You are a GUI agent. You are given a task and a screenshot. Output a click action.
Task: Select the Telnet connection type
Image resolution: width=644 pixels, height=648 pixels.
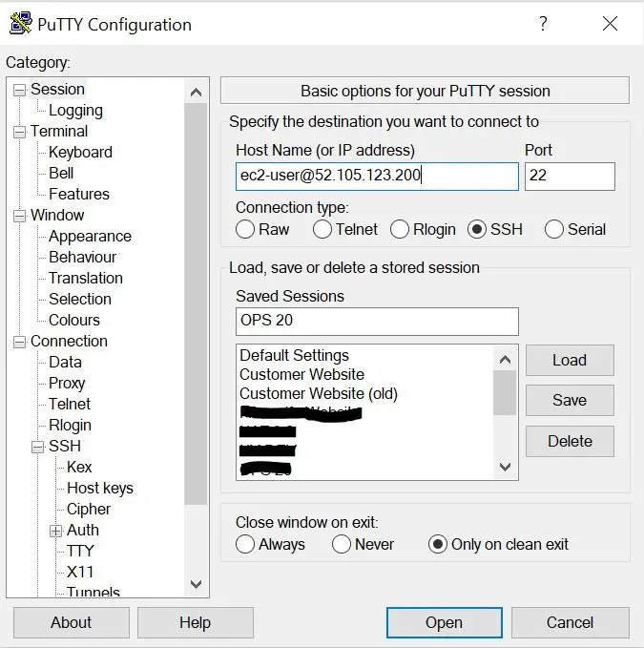(x=322, y=229)
